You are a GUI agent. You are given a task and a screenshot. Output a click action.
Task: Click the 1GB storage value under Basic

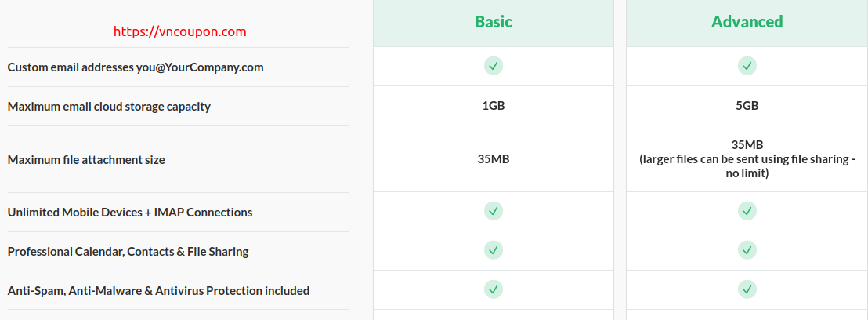click(x=494, y=105)
